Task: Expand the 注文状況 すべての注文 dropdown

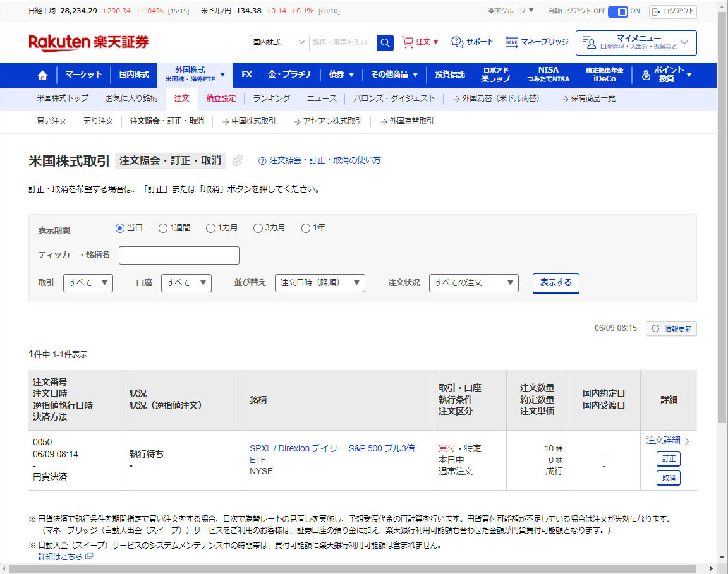Action: pyautogui.click(x=473, y=283)
